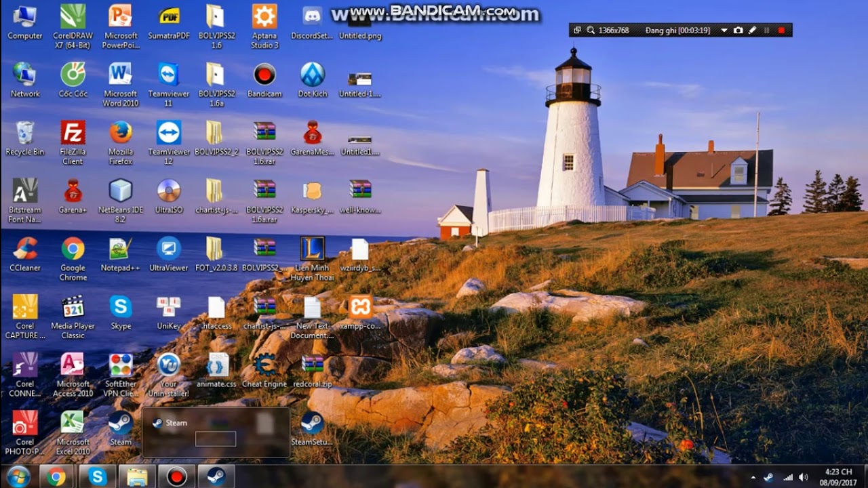This screenshot has height=488, width=868.
Task: Open Dot Kich game shortcut
Action: coord(312,80)
